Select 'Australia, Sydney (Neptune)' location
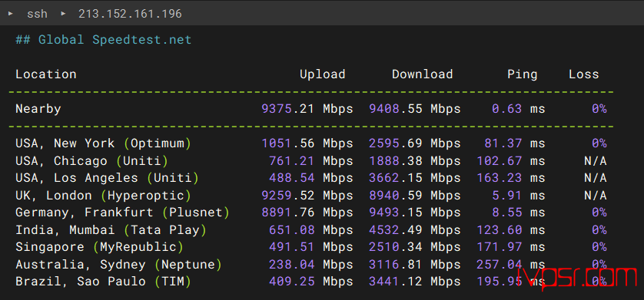The height and width of the screenshot is (300, 644). [x=118, y=265]
